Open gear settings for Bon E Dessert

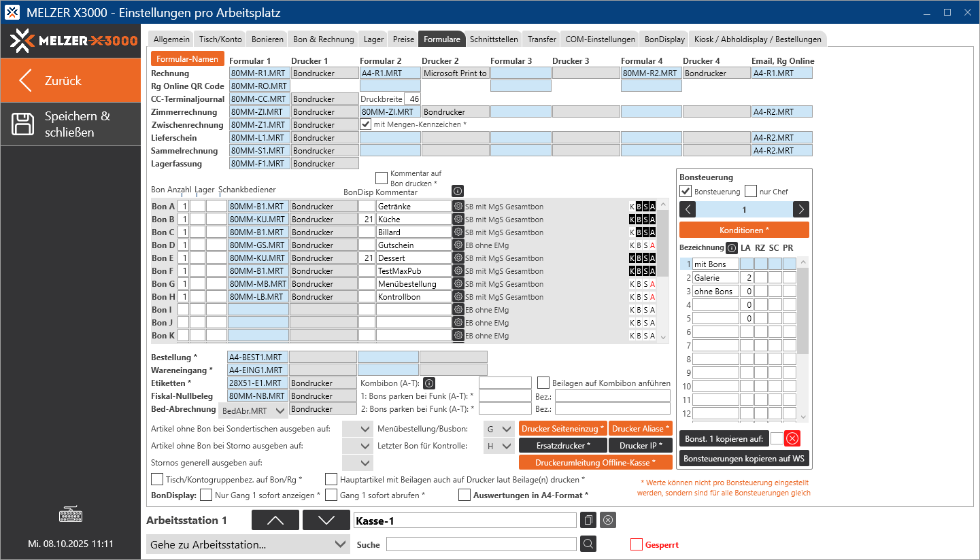click(458, 258)
